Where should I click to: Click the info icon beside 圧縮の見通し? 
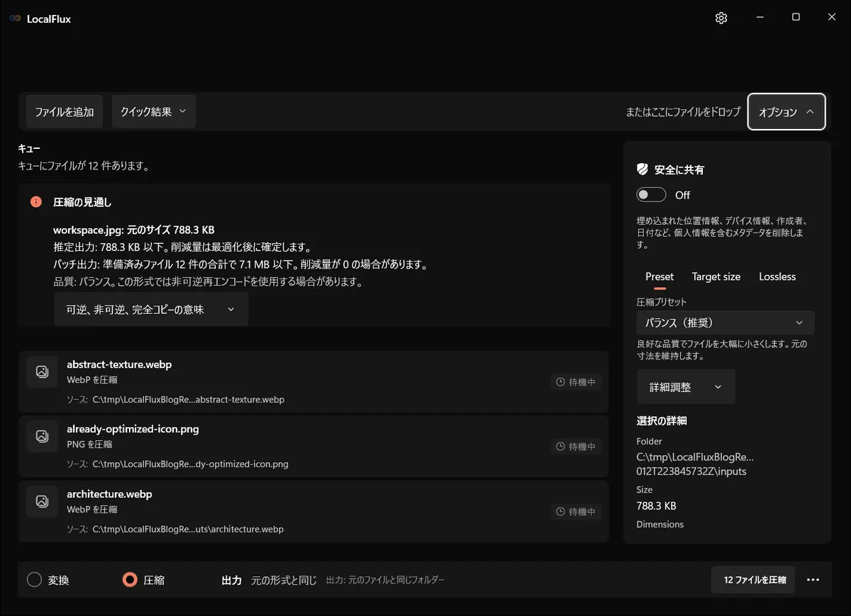point(36,202)
